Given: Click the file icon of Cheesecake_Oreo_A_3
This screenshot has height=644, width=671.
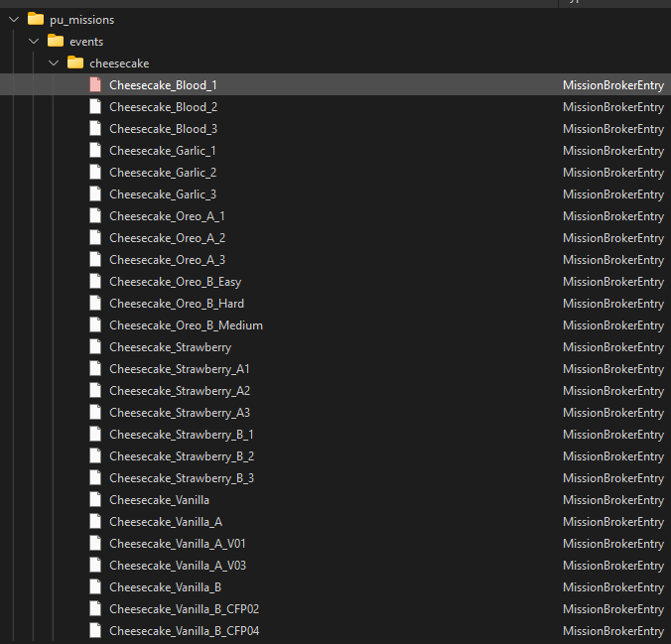Looking at the screenshot, I should (95, 259).
